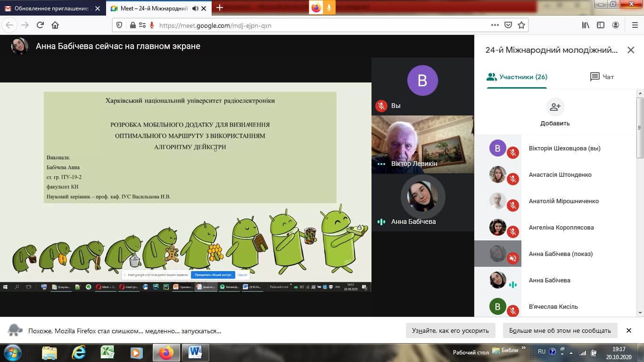Click muted audio icon for Анна Бабічева (показ)
644x362 pixels.
(x=513, y=258)
